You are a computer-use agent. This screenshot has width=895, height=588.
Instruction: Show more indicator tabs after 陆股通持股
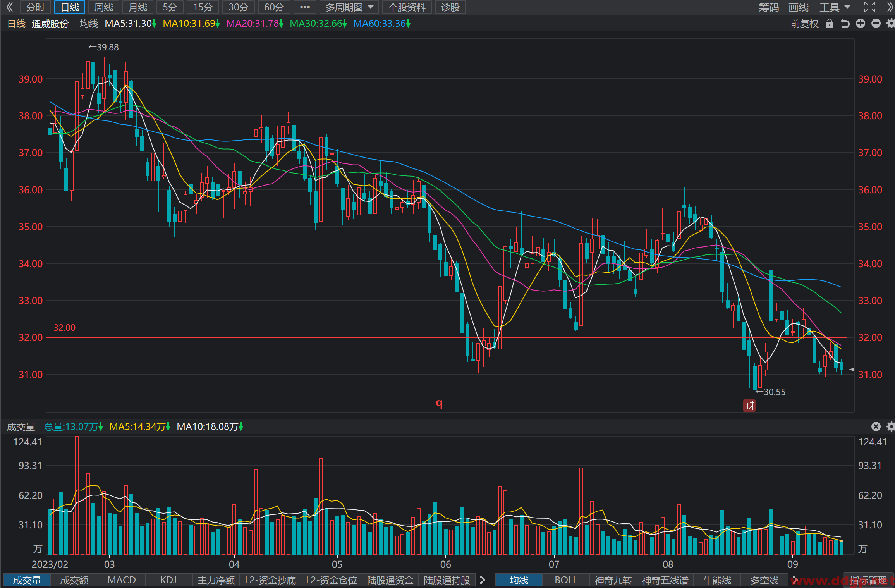[483, 580]
